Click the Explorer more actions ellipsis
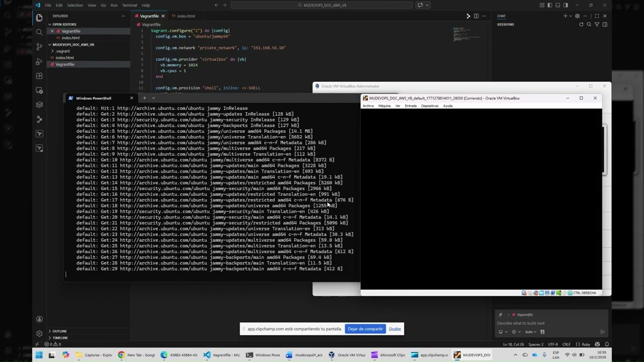Viewport: 644px width, 362px height. 123,16
